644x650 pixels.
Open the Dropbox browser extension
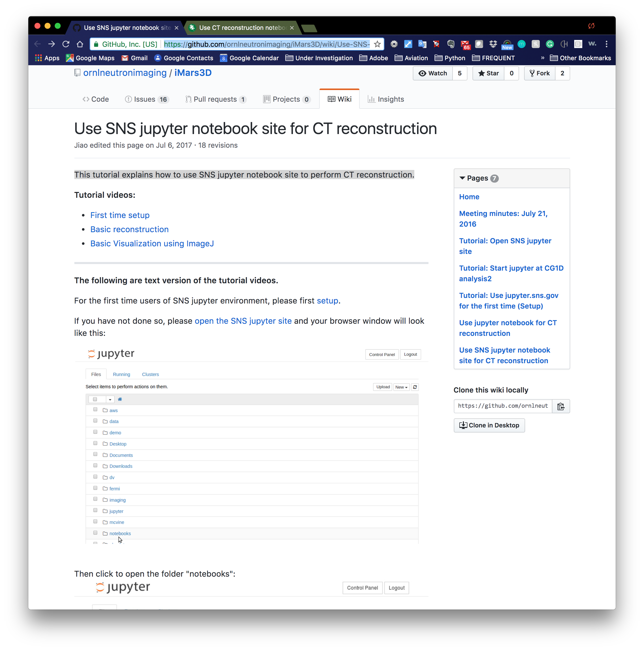pyautogui.click(x=493, y=44)
